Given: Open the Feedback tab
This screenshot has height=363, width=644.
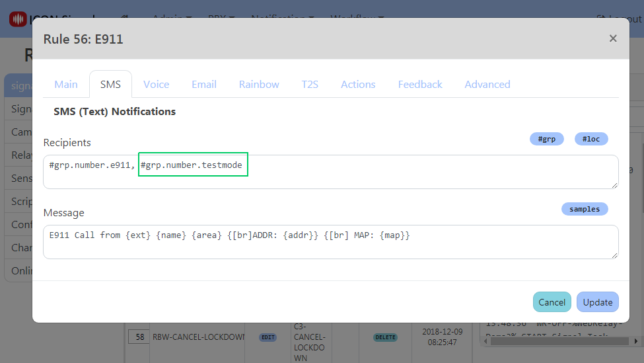Looking at the screenshot, I should [420, 84].
